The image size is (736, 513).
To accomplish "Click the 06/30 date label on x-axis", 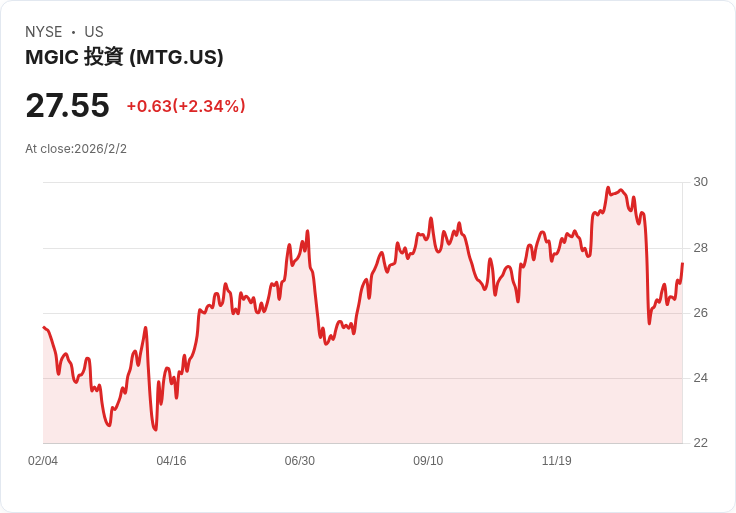I will [299, 461].
